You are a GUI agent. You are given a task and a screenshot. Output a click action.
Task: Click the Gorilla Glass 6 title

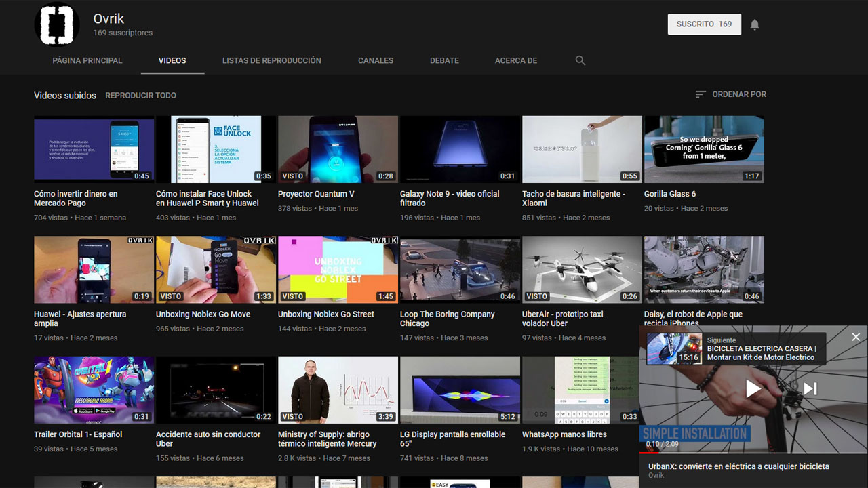point(670,194)
